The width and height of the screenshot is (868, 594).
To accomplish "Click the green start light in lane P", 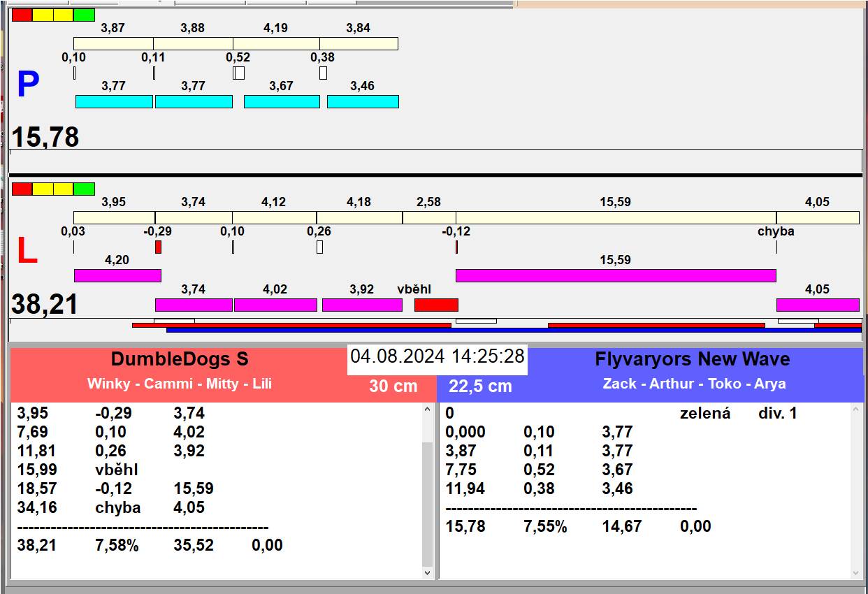I will pyautogui.click(x=84, y=15).
